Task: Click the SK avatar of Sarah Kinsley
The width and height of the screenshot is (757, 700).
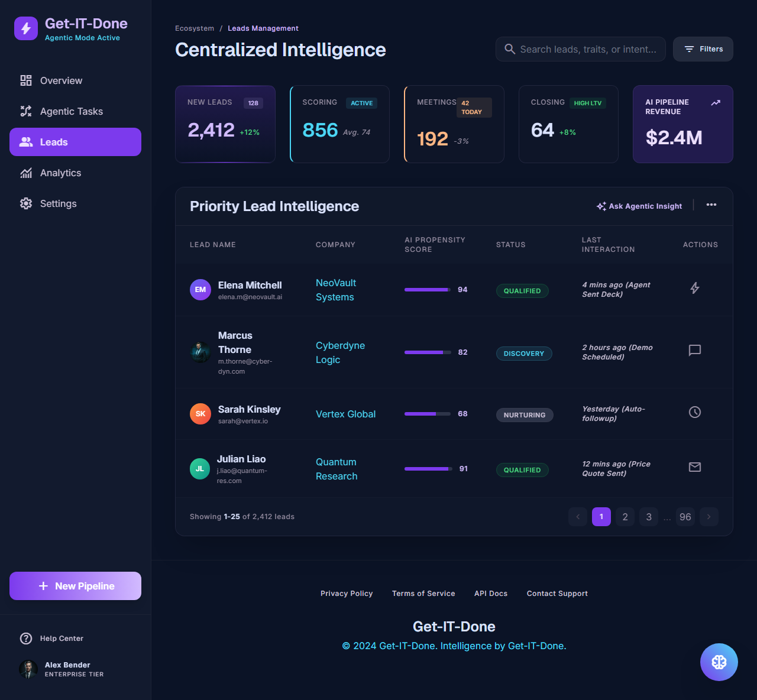Action: [x=200, y=414]
